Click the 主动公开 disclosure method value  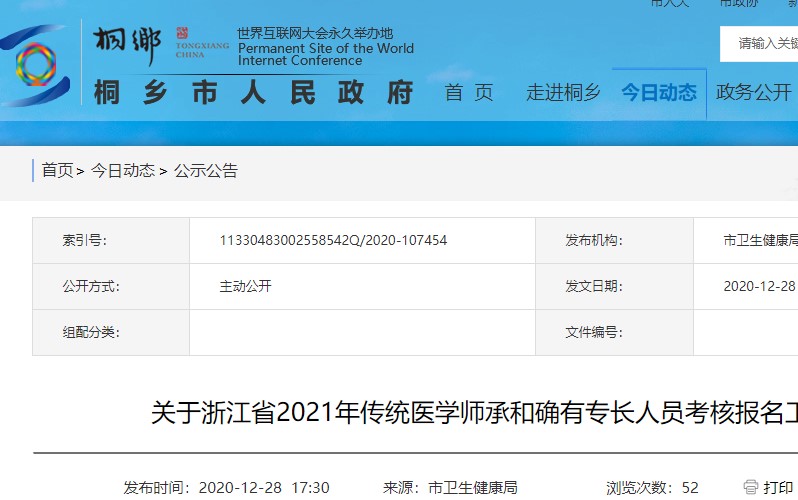[246, 287]
